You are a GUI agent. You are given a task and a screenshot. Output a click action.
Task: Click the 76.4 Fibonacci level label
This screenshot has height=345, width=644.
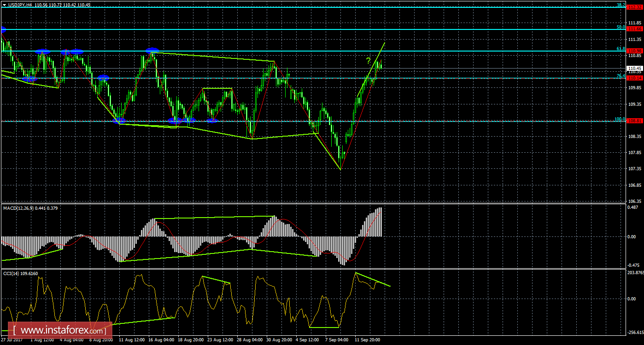(x=621, y=76)
